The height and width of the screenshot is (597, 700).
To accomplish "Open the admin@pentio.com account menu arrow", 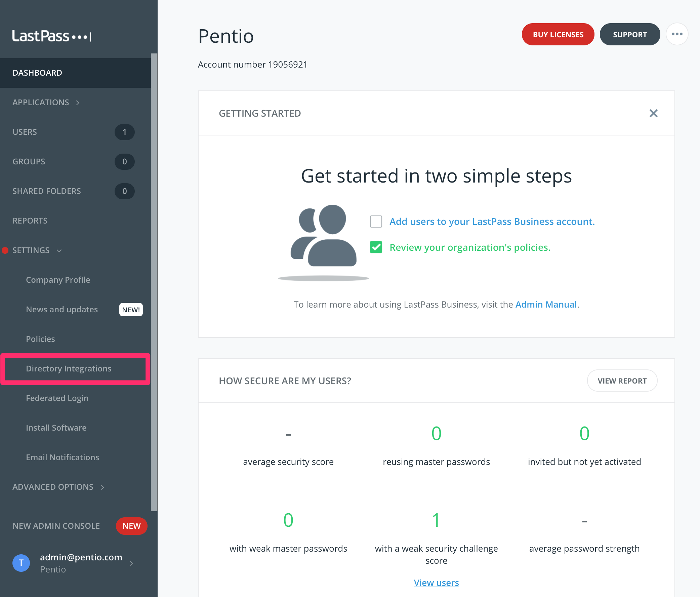I will 131,563.
